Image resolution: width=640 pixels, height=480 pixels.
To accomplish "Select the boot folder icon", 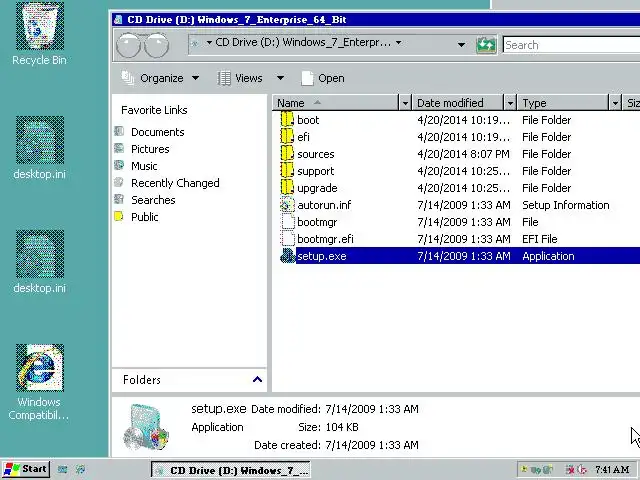I will click(287, 120).
